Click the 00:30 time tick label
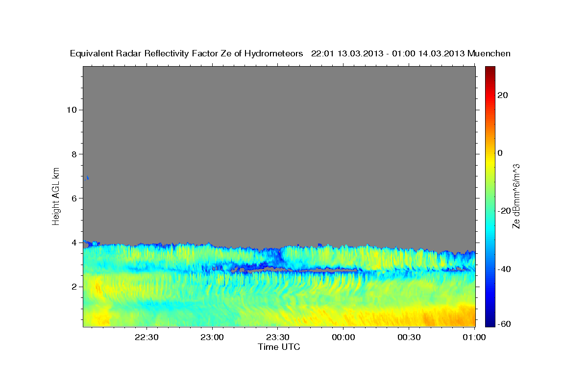 point(409,337)
